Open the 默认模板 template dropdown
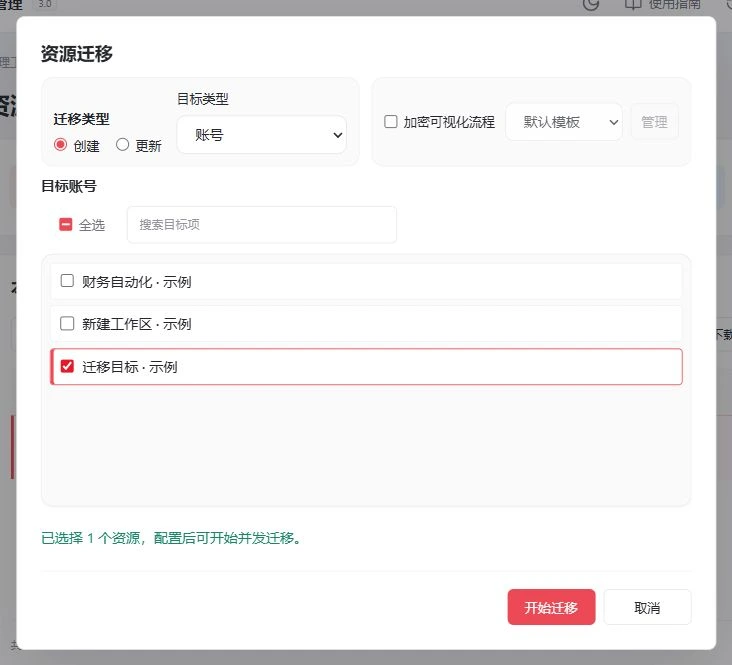 coord(564,122)
